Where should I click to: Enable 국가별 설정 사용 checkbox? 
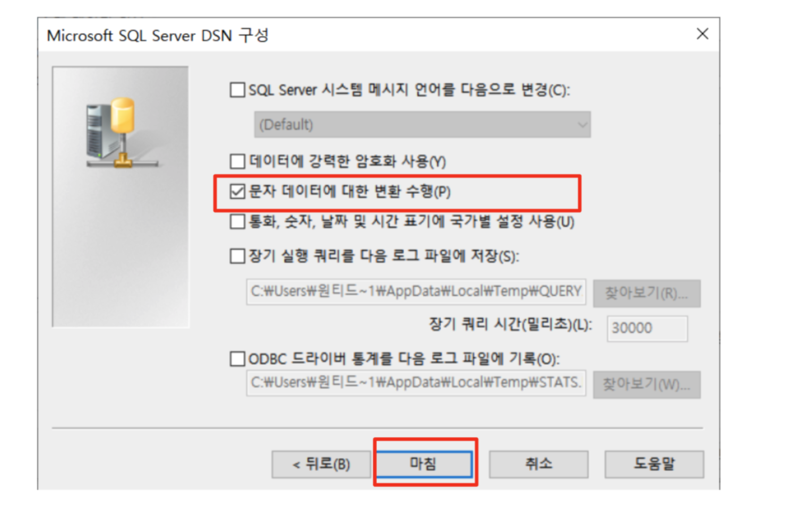tap(237, 221)
